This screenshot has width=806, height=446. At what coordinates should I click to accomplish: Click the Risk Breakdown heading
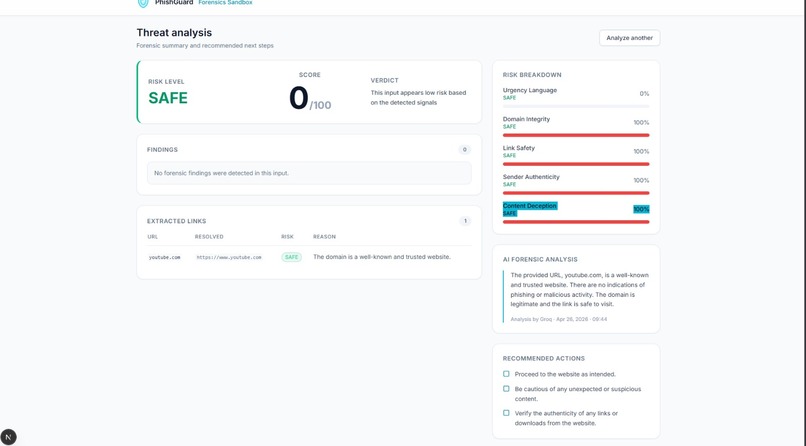[532, 75]
